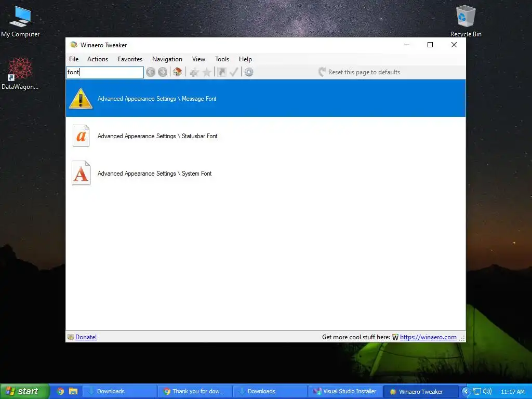Screen dimensions: 532x399
Task: Select 'Advanced Appearance Settings \ System Font' result
Action: (x=265, y=173)
